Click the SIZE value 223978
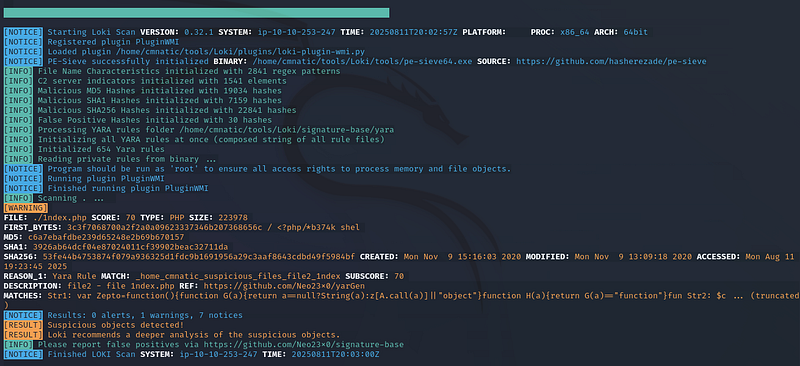This screenshot has width=800, height=366. (233, 217)
